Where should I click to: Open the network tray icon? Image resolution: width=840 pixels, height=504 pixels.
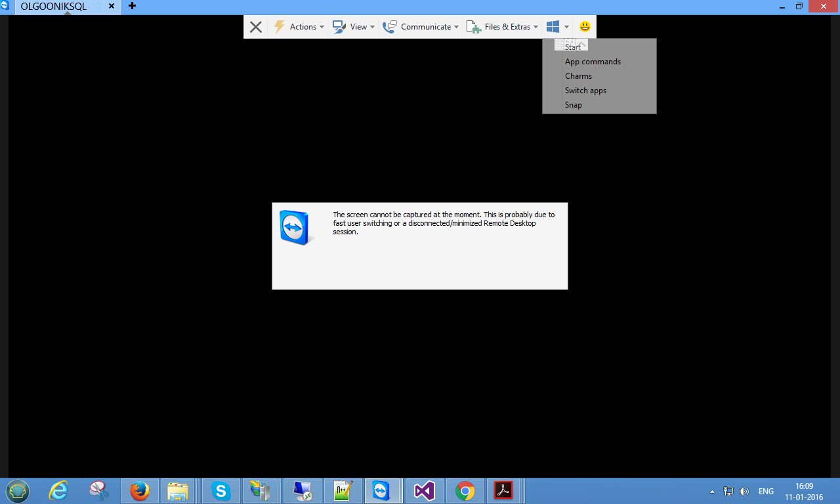point(728,491)
